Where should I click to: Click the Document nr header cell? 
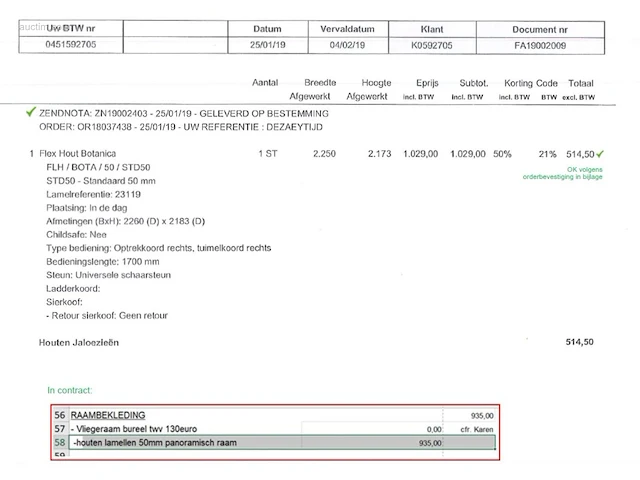click(x=540, y=29)
